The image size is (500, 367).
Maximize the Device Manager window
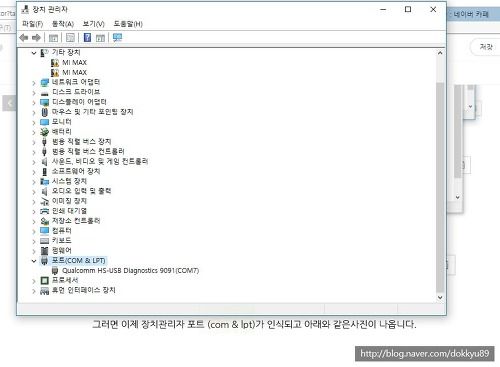[408, 9]
